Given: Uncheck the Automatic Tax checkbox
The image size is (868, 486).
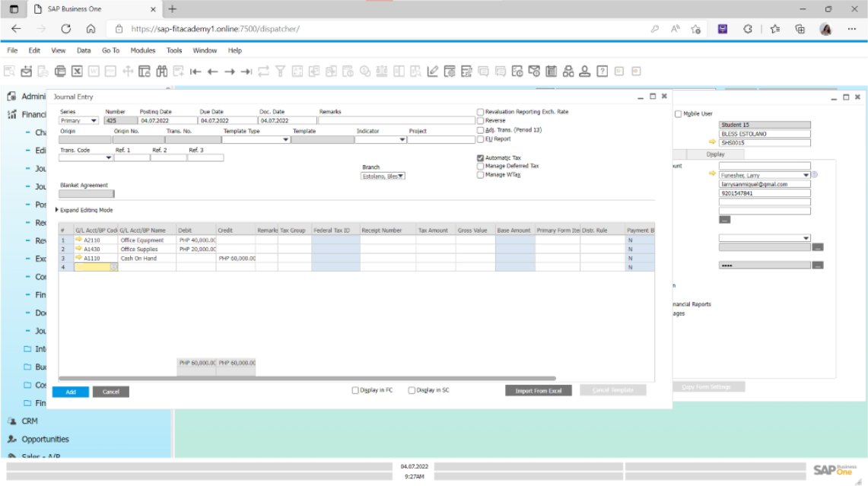Looking at the screenshot, I should [480, 158].
